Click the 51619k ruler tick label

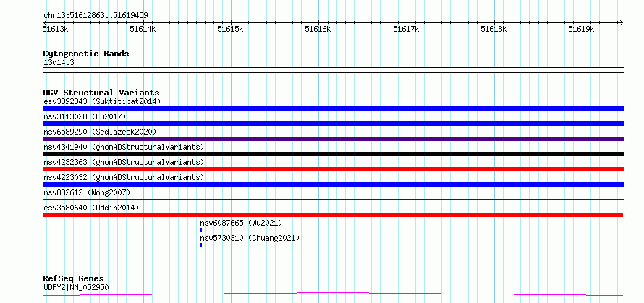point(582,29)
